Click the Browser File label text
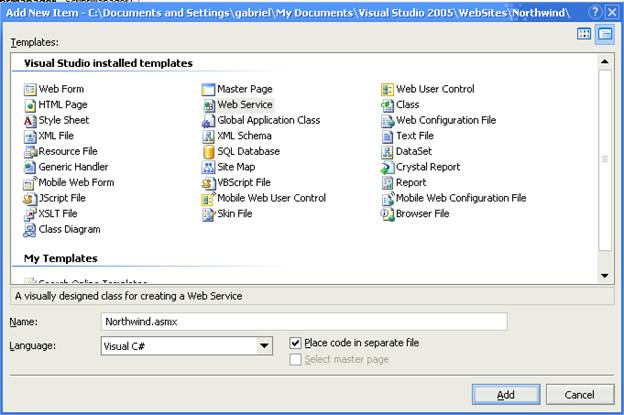This screenshot has width=624, height=415. click(x=423, y=214)
